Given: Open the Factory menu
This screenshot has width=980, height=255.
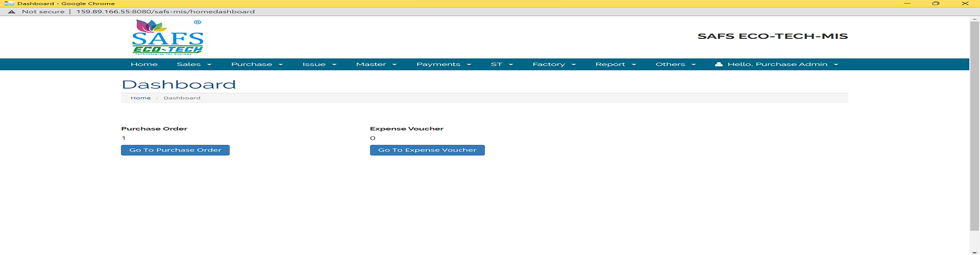Looking at the screenshot, I should pyautogui.click(x=554, y=64).
